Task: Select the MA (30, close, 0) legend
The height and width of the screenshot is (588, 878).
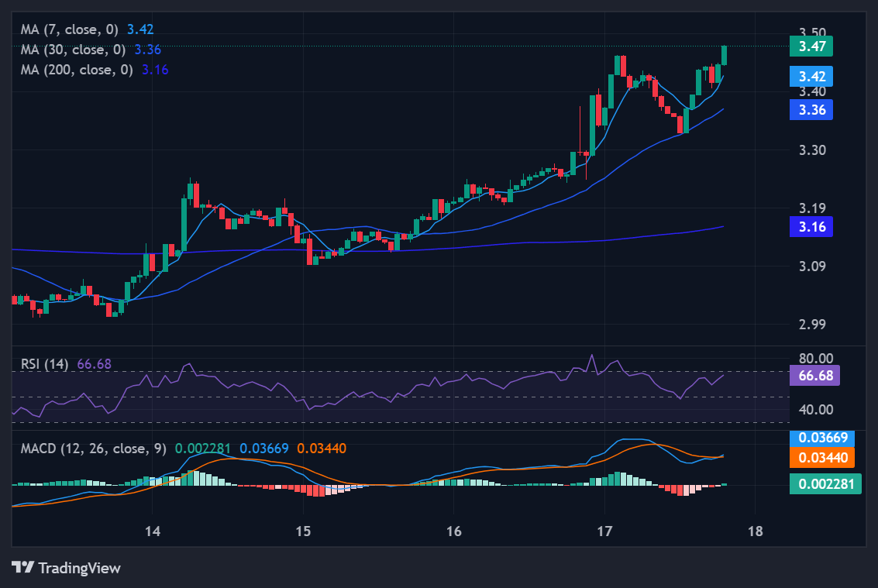Action: [74, 50]
